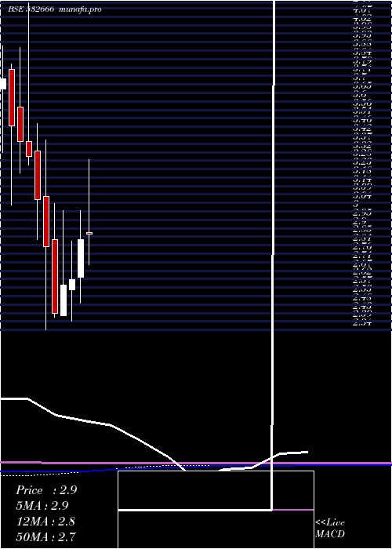Viewport: 392px width, 549px height.
Task: Click the 'BSE 532666 munafa.pro' chart title
Action: point(55,9)
